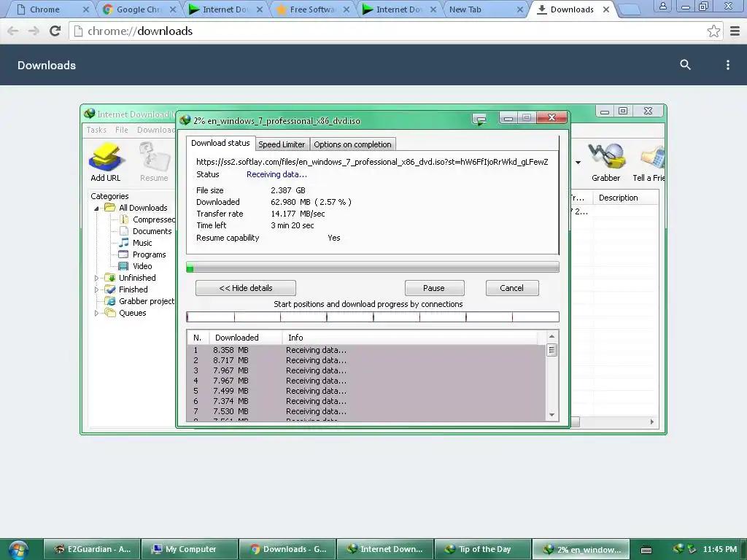
Task: Click the download dialog tray icon button
Action: [x=479, y=119]
